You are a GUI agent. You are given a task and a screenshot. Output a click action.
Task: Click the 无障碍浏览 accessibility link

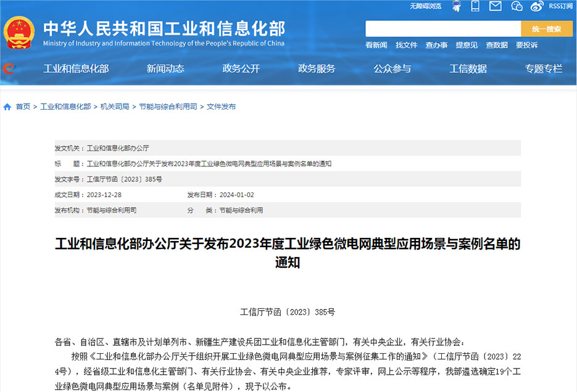click(x=425, y=6)
